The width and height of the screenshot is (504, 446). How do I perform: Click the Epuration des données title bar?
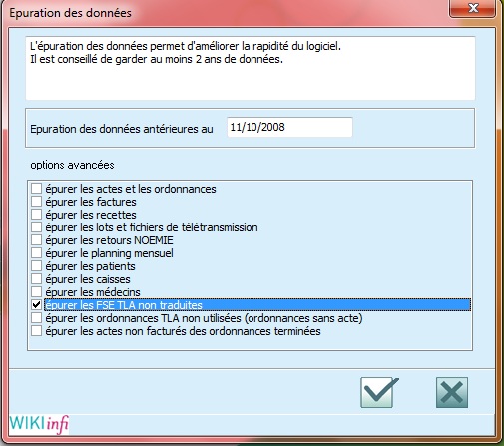(227, 13)
